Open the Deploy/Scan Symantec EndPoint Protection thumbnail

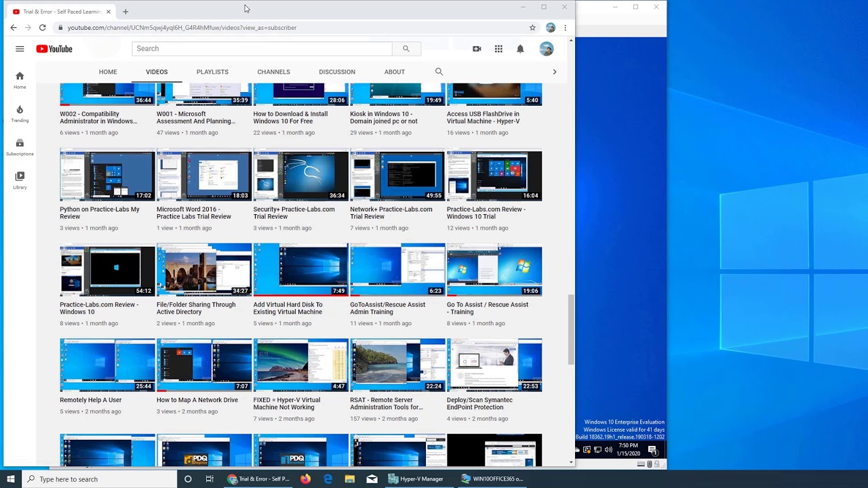[x=494, y=365]
